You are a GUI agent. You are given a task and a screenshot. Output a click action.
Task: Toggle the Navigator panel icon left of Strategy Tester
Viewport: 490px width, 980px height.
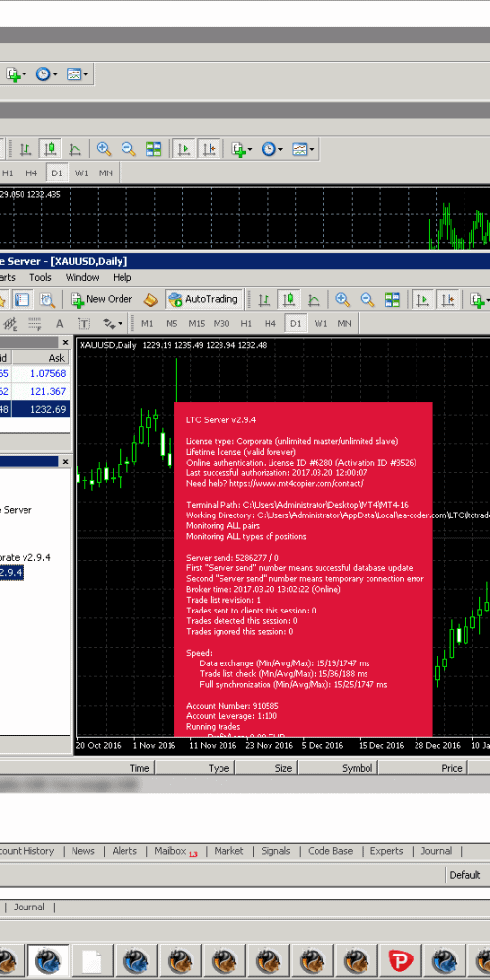[22, 299]
